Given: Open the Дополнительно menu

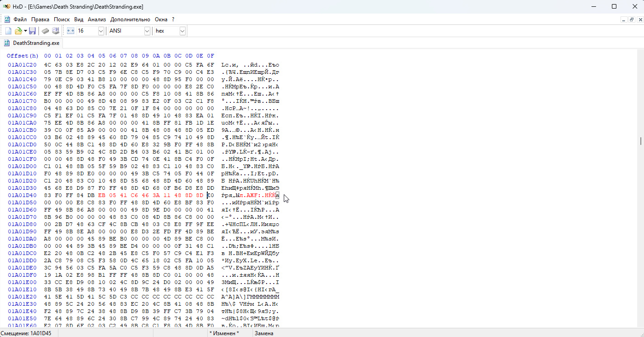Looking at the screenshot, I should (130, 19).
